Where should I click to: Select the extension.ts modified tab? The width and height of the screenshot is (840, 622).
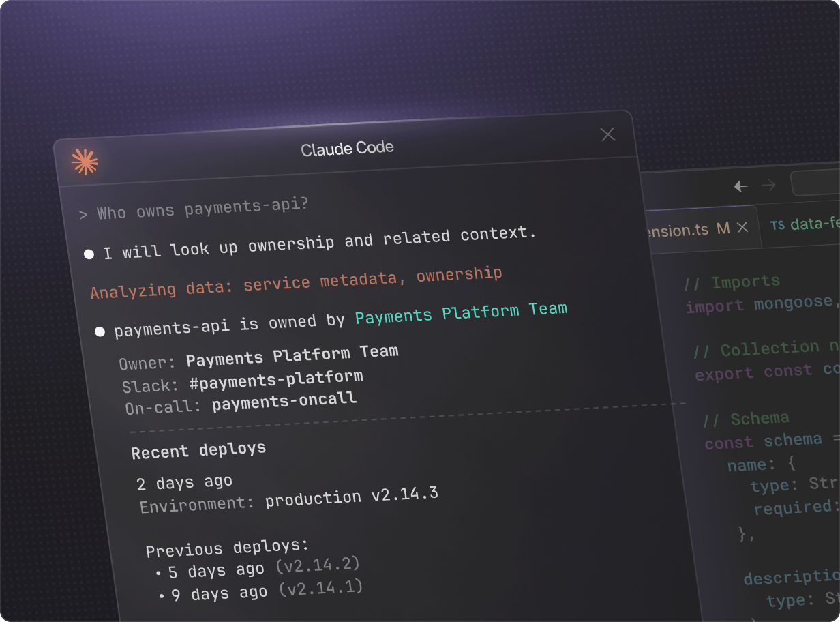(x=682, y=230)
